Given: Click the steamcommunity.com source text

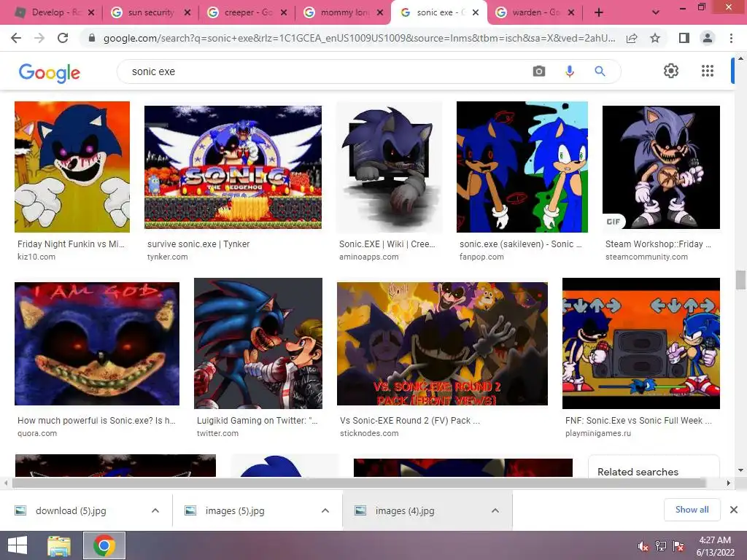Looking at the screenshot, I should pos(646,257).
